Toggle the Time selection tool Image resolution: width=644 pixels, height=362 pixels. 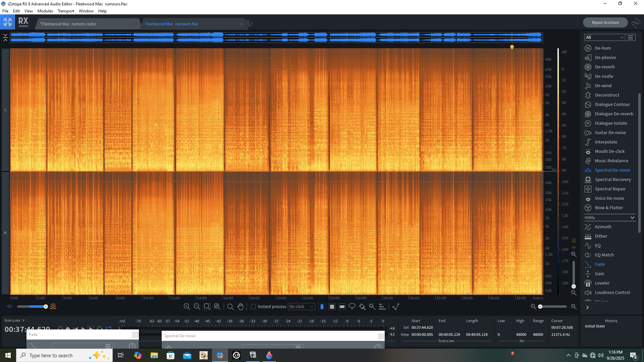click(322, 306)
